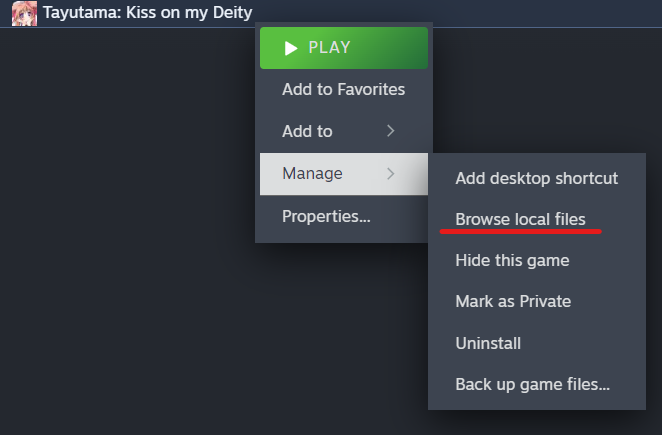Click the empty area below Back up game files
662x435 pixels.
[537, 423]
